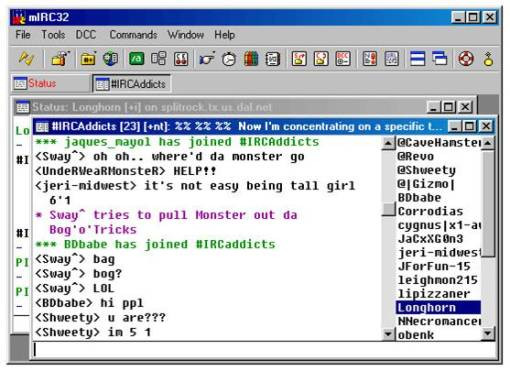Click the Cascade Windows icon
510x371 pixels.
pos(440,59)
